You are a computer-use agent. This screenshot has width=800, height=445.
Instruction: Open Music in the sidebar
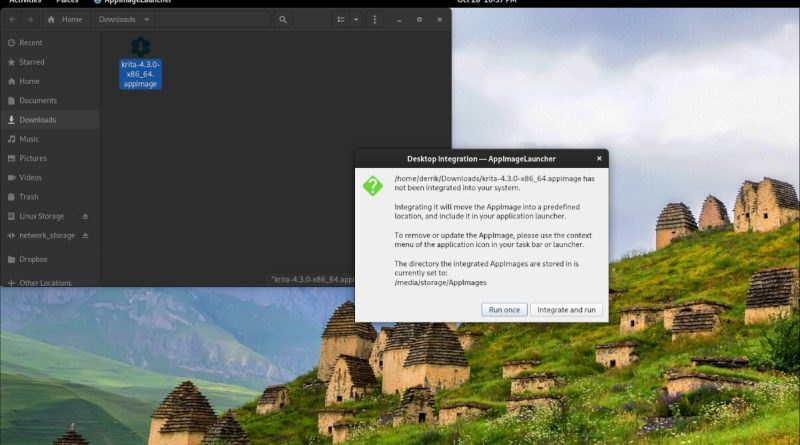tap(49, 139)
